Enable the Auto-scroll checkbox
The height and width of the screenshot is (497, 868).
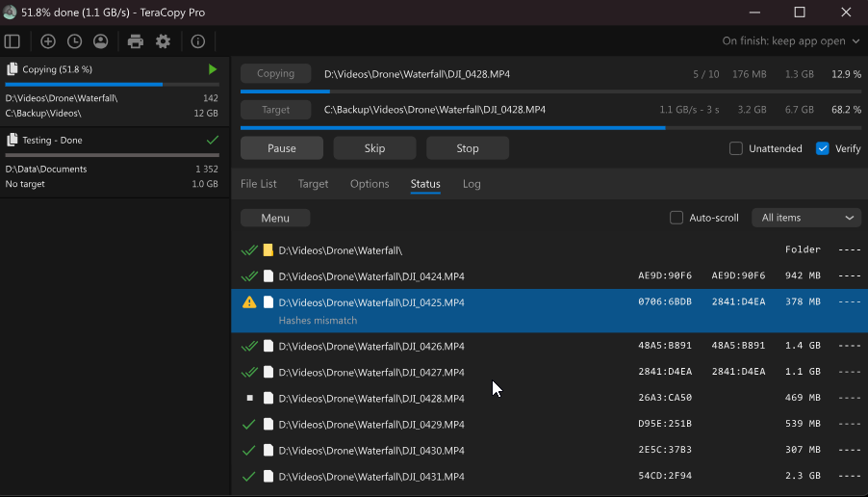pos(677,218)
